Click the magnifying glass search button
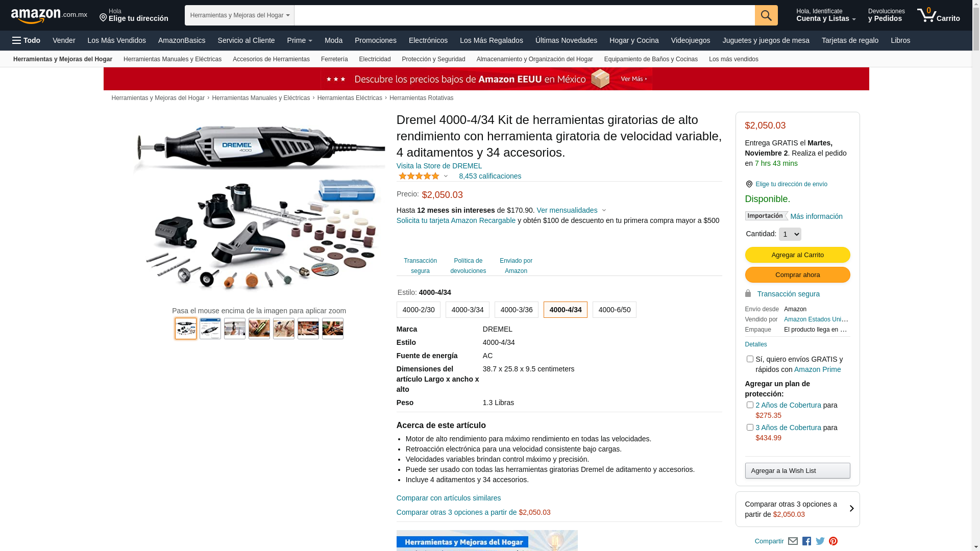980x551 pixels. tap(766, 15)
